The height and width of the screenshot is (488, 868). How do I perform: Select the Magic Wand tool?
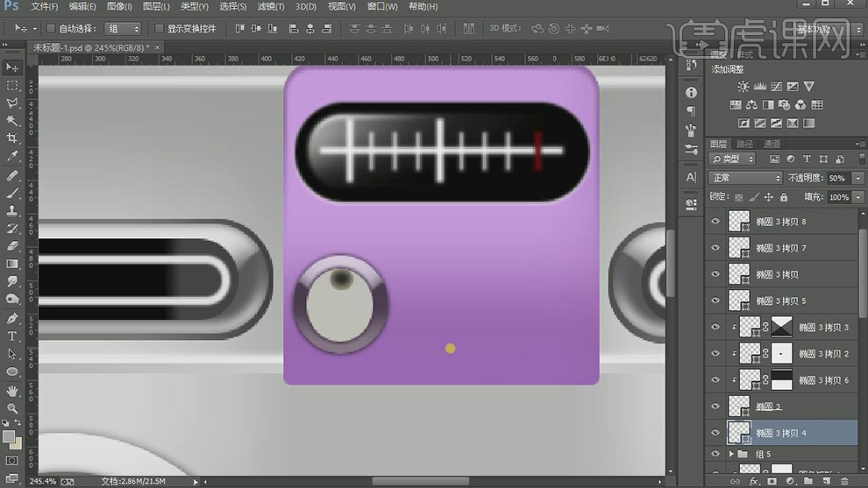pyautogui.click(x=11, y=121)
